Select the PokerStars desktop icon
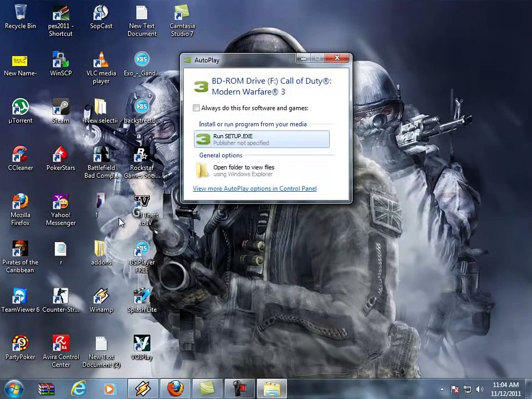532x399 pixels. pos(61,158)
